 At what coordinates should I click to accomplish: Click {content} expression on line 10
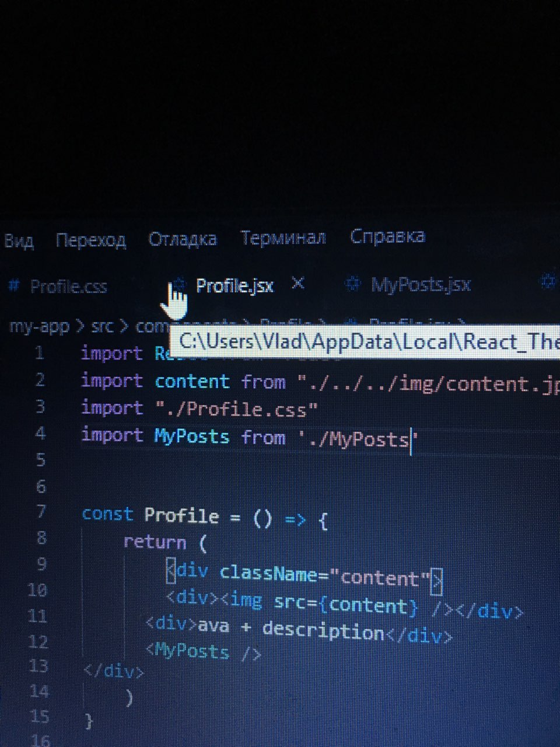click(368, 605)
